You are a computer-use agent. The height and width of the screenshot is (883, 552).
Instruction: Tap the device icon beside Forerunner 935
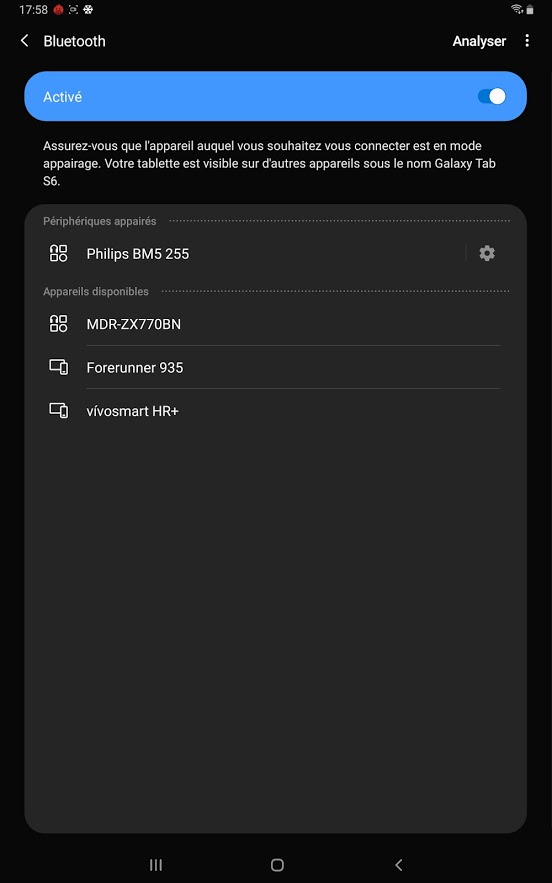59,367
